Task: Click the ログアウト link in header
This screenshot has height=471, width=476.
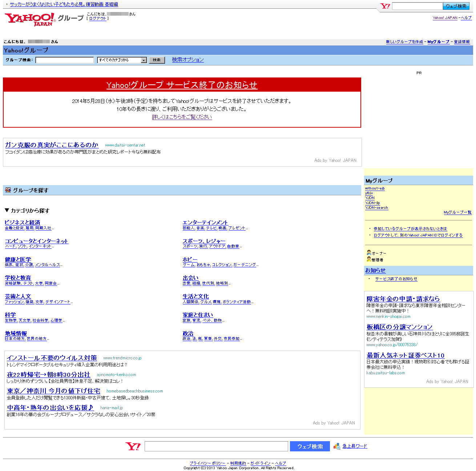Action: (x=98, y=18)
